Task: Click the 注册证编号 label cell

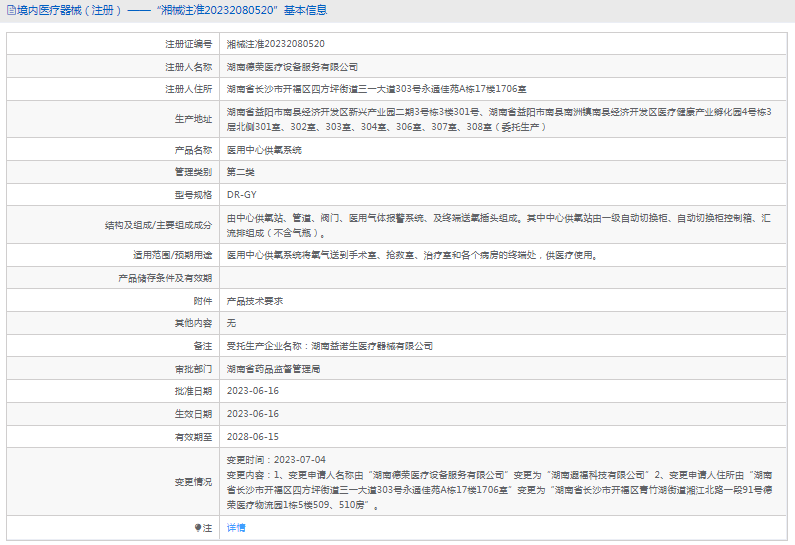Action: [189, 44]
